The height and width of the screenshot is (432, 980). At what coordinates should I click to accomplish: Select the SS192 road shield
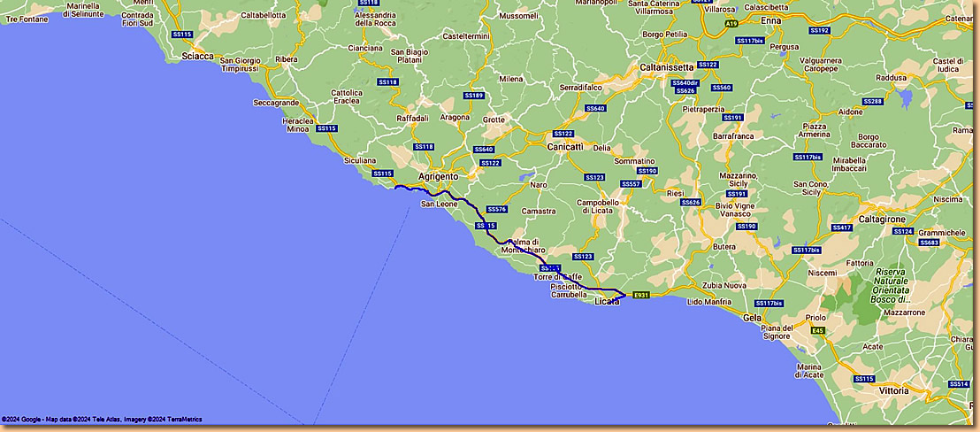click(x=819, y=30)
